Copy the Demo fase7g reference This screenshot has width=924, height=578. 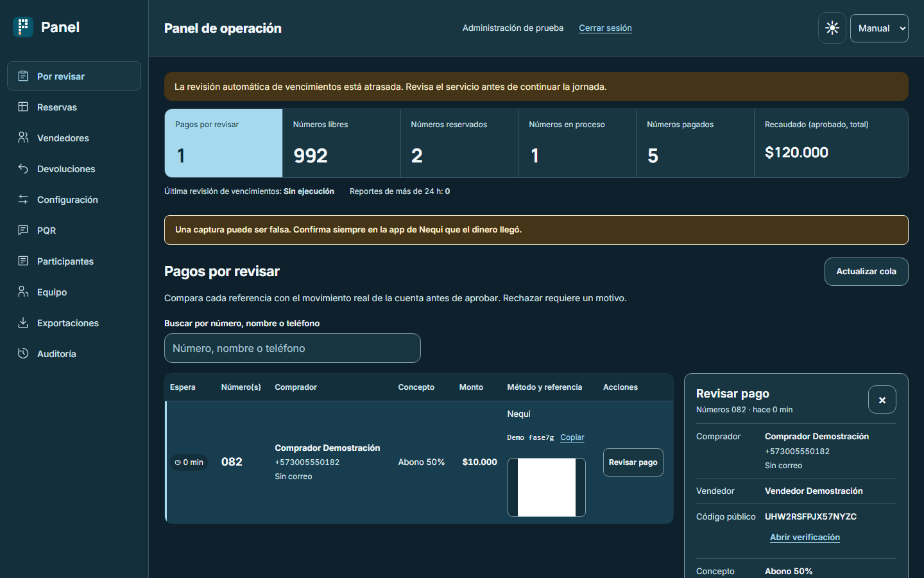[572, 437]
